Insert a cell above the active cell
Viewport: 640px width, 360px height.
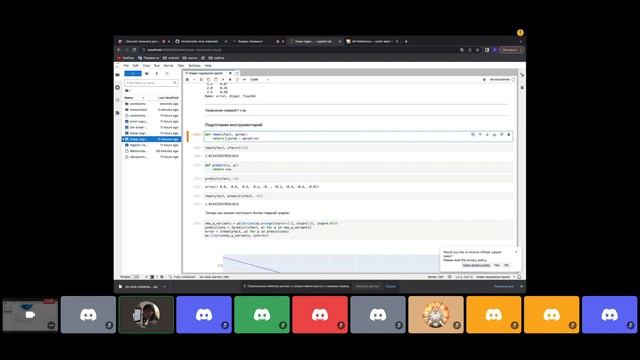tap(494, 134)
